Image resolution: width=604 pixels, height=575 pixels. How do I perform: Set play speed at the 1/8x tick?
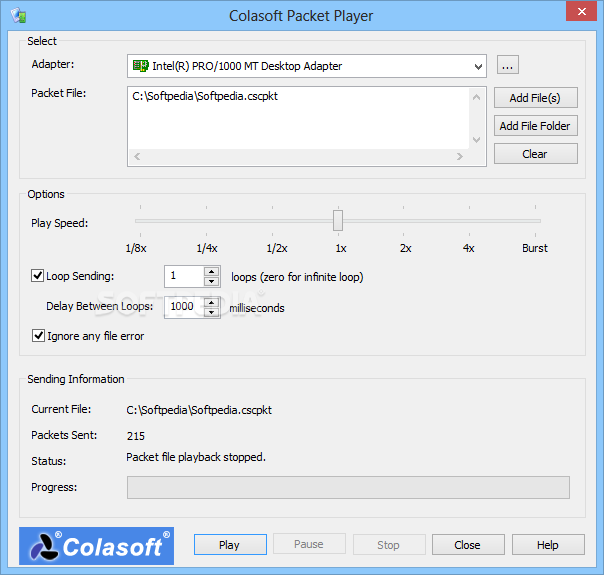click(140, 221)
